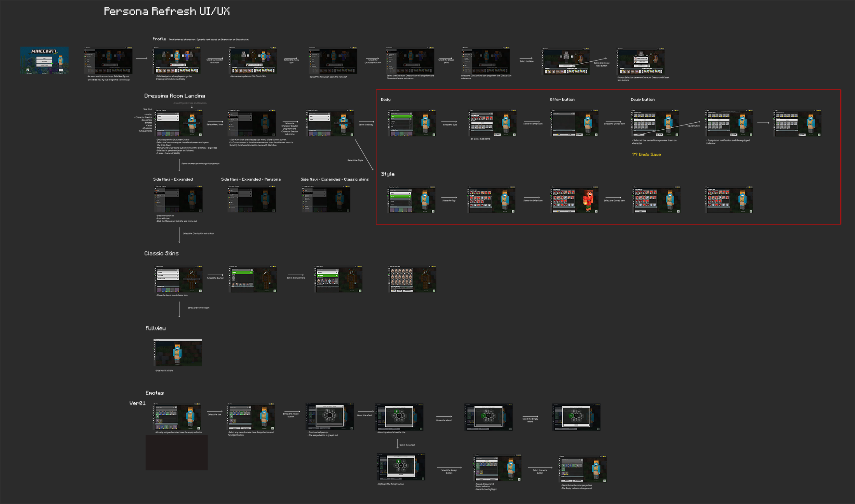
Task: Click arrow labeled 'Select the Eyes'
Action: click(450, 122)
